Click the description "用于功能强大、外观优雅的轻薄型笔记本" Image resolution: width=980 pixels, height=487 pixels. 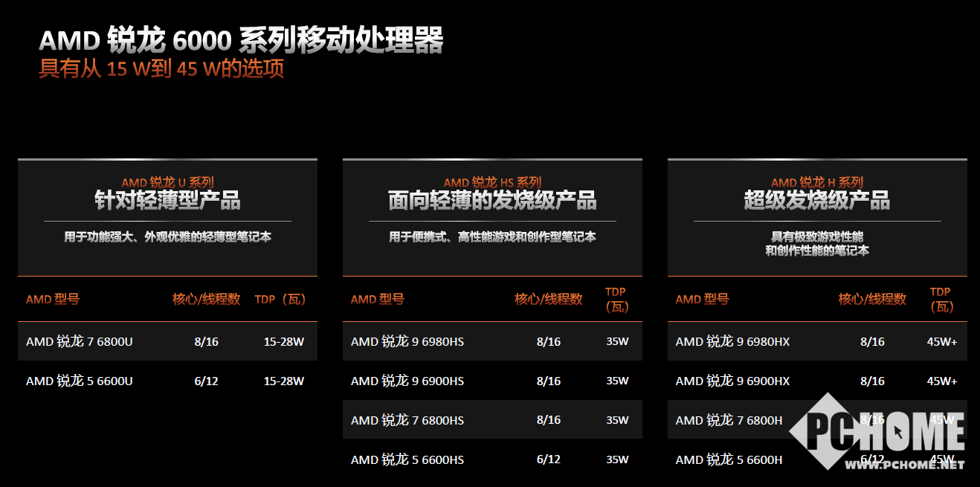[167, 237]
